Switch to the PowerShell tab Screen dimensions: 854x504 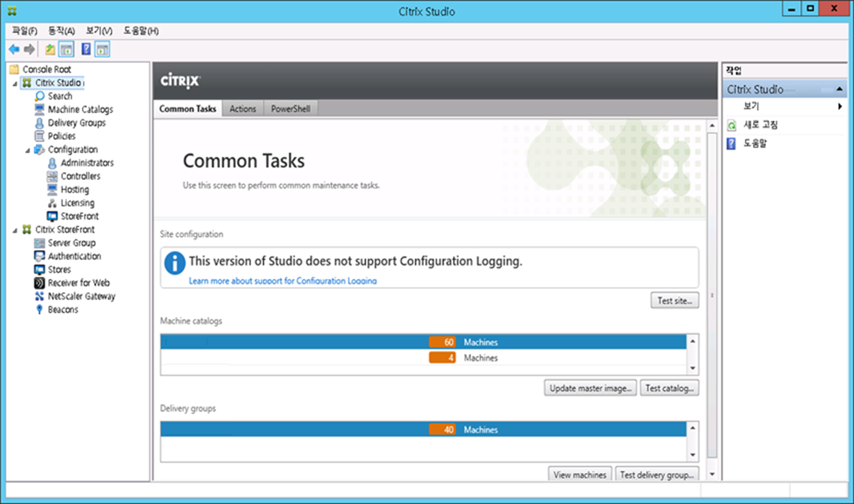(x=291, y=109)
